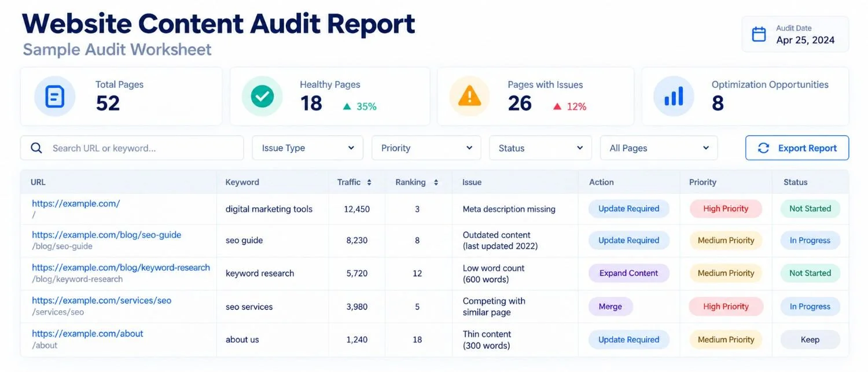The height and width of the screenshot is (372, 868).
Task: Click Update Required in the seo guide row
Action: coord(629,240)
